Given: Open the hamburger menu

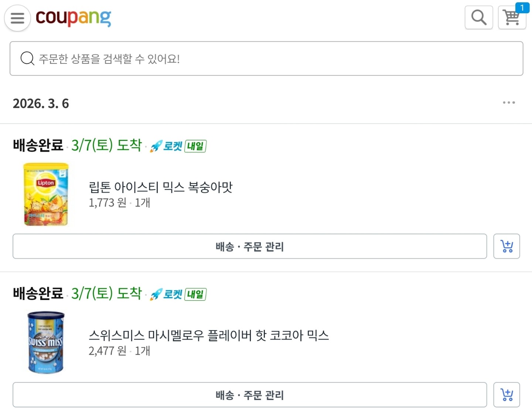Looking at the screenshot, I should click(x=17, y=18).
